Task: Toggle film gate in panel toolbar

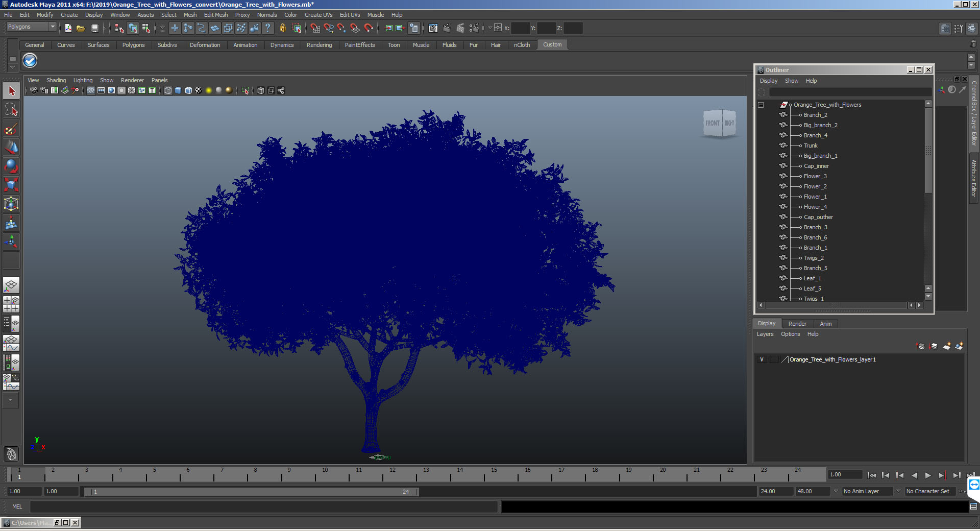Action: (101, 90)
